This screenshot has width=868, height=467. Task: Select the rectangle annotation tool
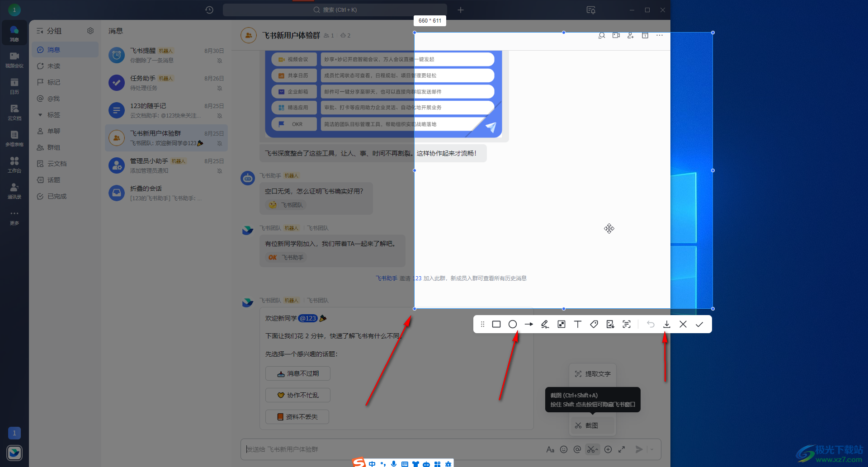(496, 324)
